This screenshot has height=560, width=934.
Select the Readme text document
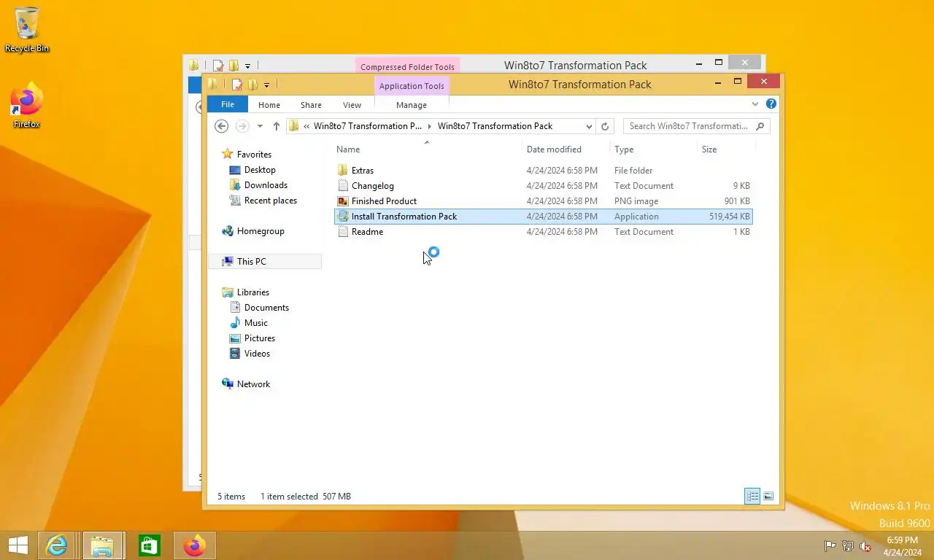pyautogui.click(x=367, y=232)
